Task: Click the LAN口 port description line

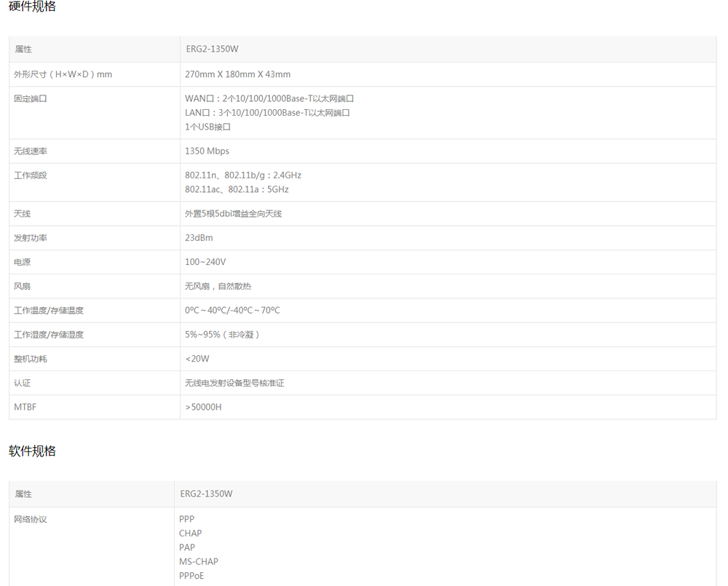Action: (x=267, y=113)
